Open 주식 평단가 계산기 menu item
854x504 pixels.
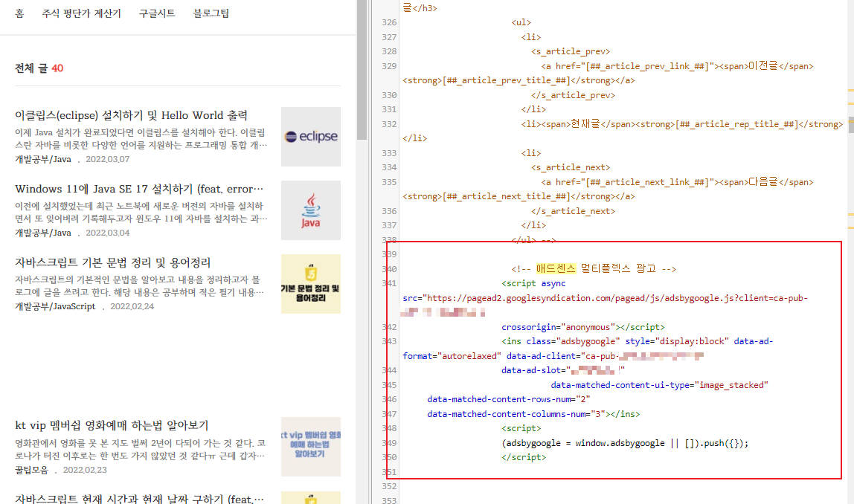(x=82, y=13)
